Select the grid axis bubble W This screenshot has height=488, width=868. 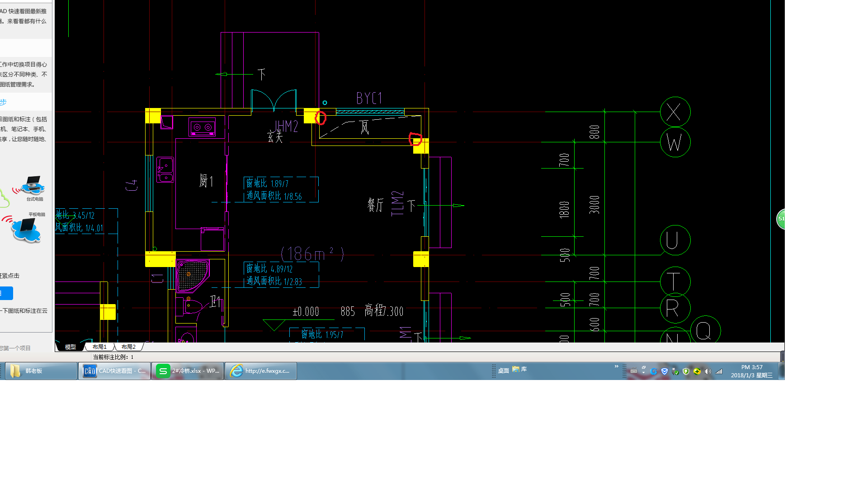(x=675, y=142)
